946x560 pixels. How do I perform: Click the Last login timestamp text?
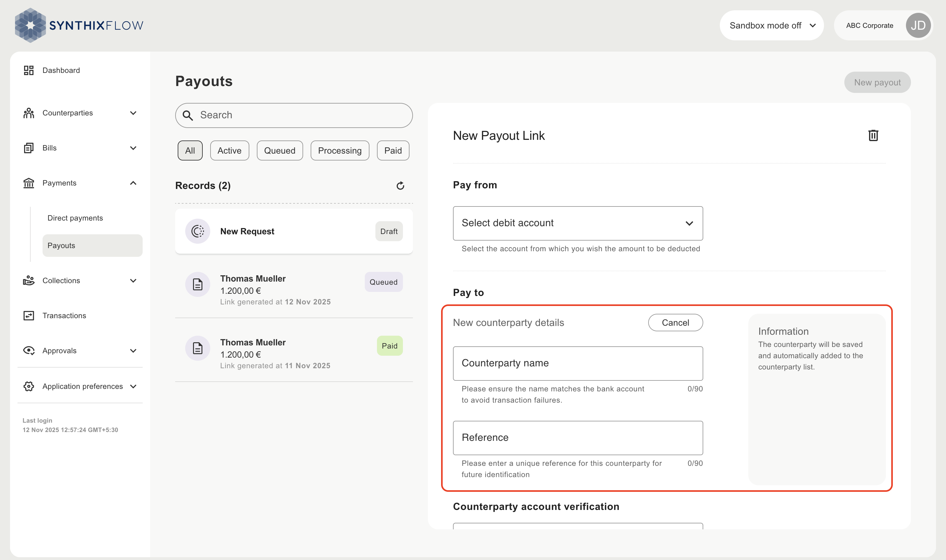click(x=70, y=430)
